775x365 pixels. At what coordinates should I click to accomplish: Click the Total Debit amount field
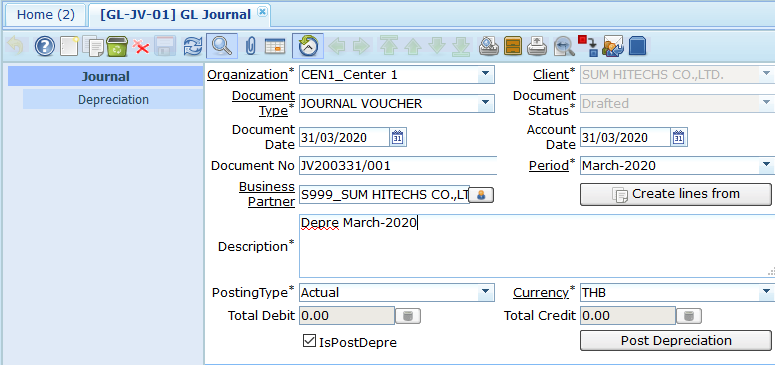[x=347, y=316]
